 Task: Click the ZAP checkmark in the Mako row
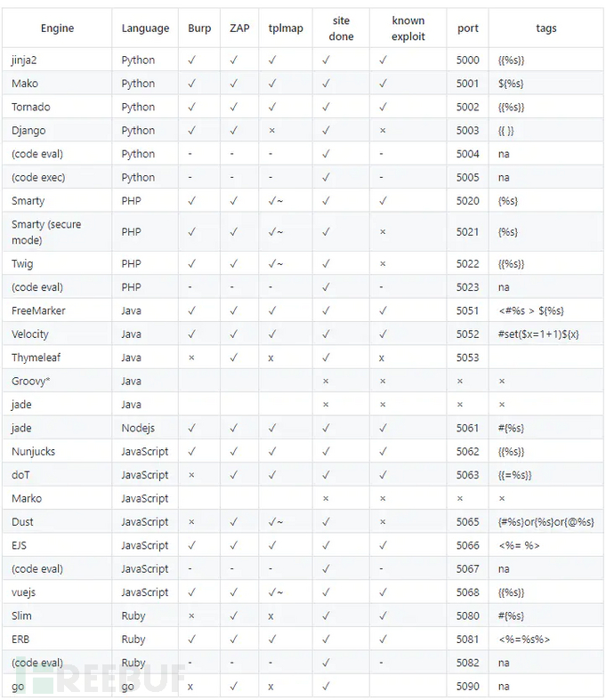pos(233,84)
